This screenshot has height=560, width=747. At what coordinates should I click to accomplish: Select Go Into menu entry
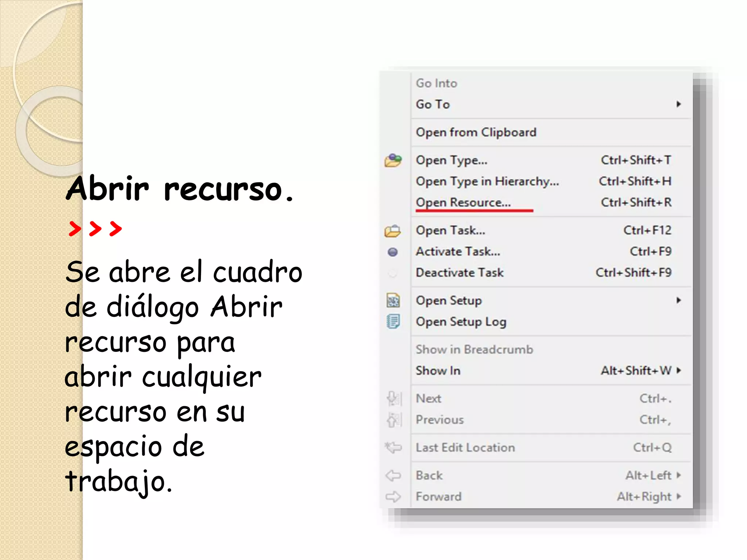551,83
